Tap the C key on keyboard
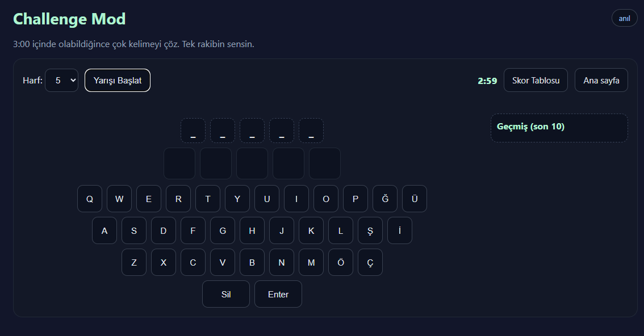The width and height of the screenshot is (644, 336). tap(193, 263)
